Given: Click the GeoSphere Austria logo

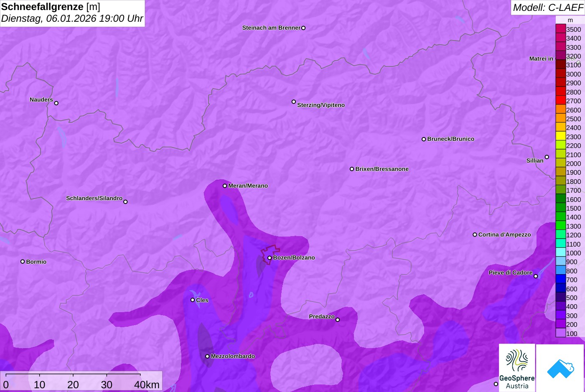Looking at the screenshot, I should (x=517, y=368).
